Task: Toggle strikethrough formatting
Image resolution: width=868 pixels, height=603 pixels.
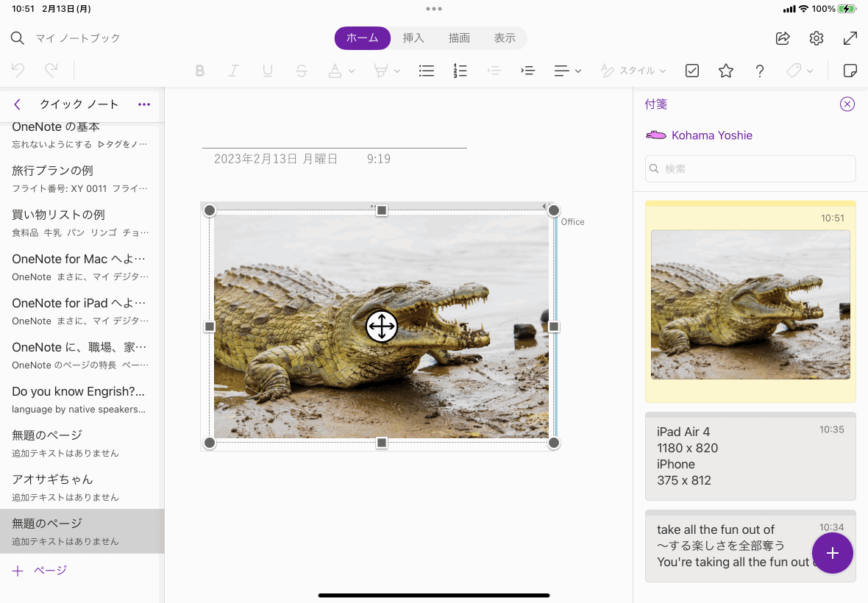Action: click(301, 71)
